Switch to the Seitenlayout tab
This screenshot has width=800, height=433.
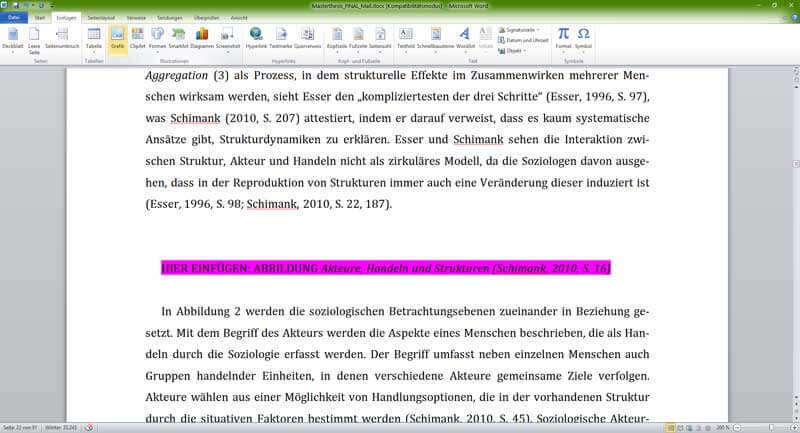[x=101, y=18]
